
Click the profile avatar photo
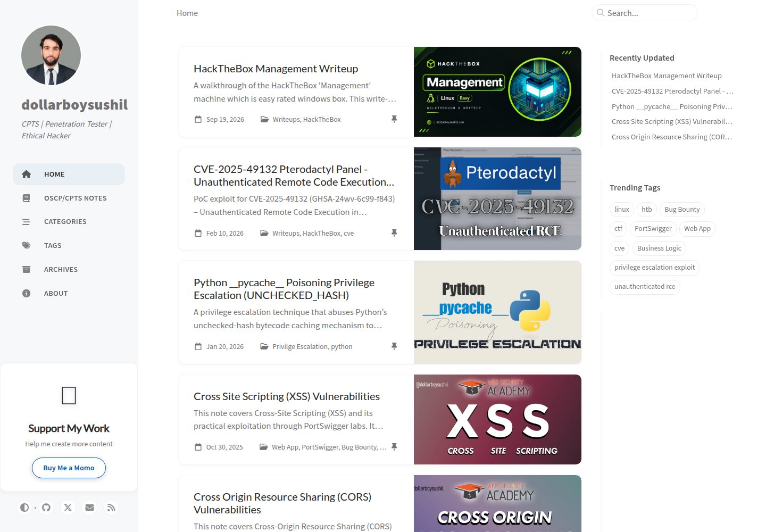click(51, 55)
